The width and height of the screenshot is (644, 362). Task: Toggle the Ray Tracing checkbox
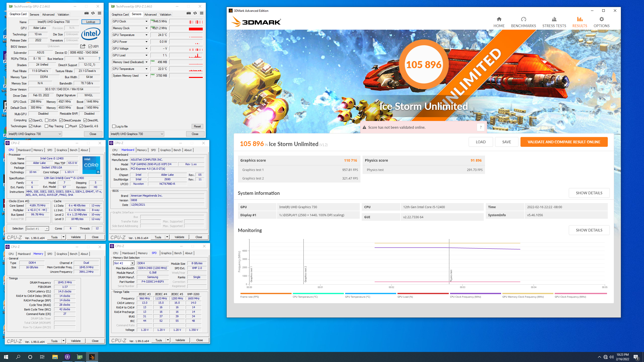pyautogui.click(x=46, y=126)
